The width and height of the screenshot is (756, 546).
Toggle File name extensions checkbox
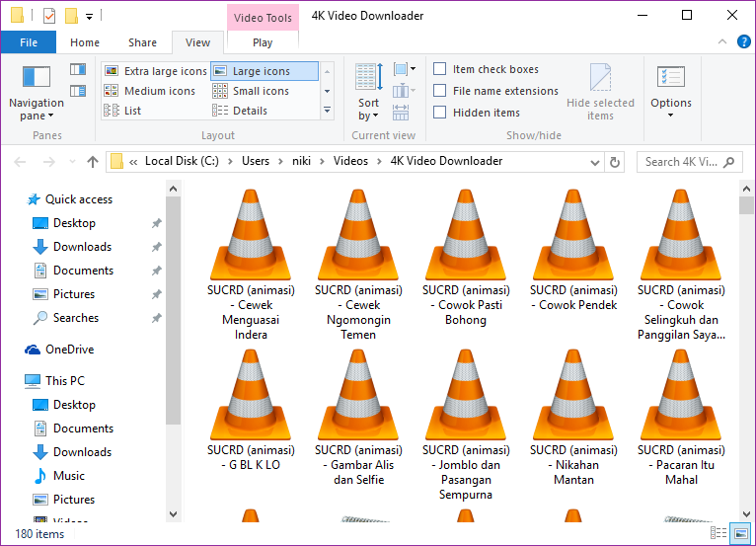(x=440, y=91)
